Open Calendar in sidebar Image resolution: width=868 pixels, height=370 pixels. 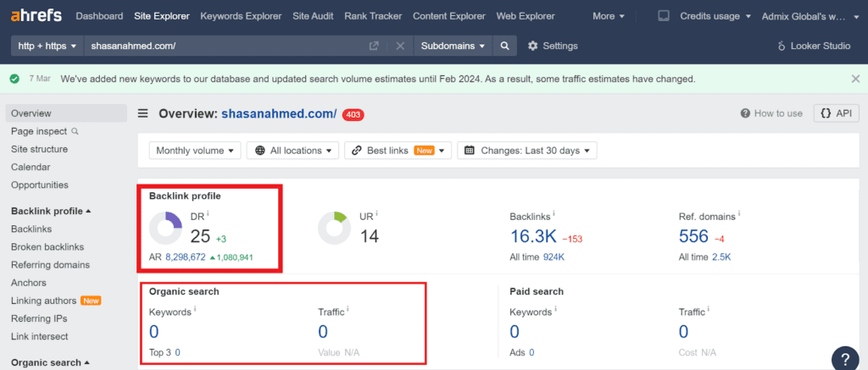pyautogui.click(x=31, y=167)
